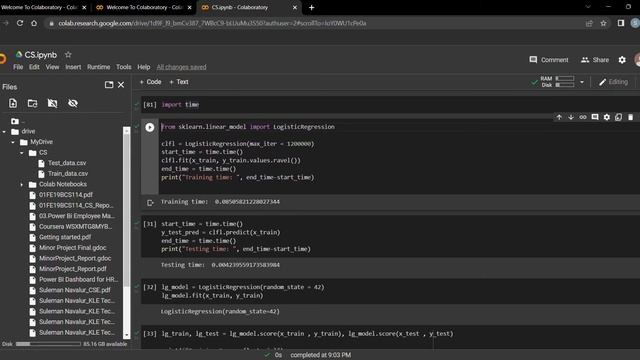Add a new Code cell

click(150, 82)
